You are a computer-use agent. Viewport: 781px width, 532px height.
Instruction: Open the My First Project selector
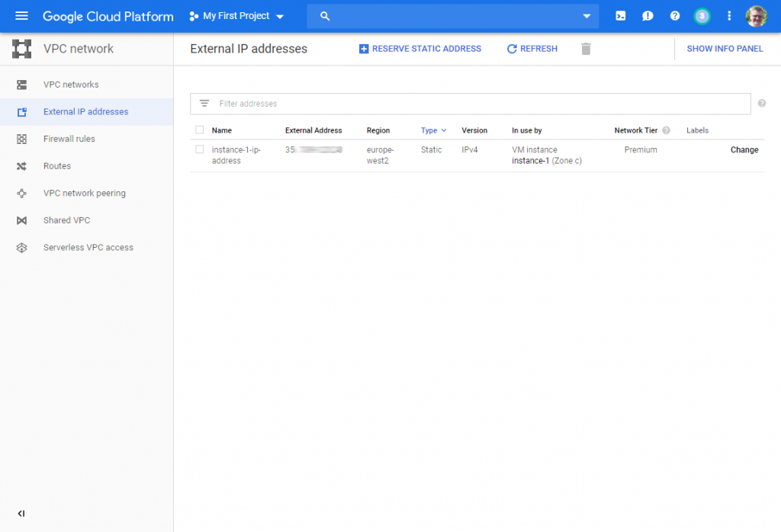[236, 16]
